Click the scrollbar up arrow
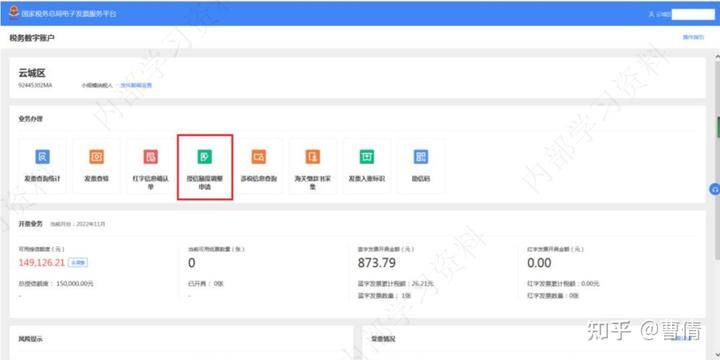The width and height of the screenshot is (720, 360). tap(717, 56)
